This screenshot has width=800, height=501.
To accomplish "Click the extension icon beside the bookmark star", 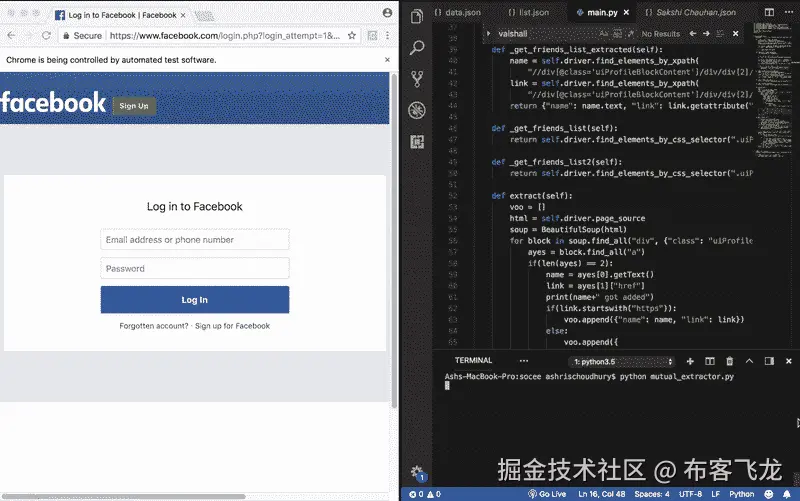I will click(372, 35).
